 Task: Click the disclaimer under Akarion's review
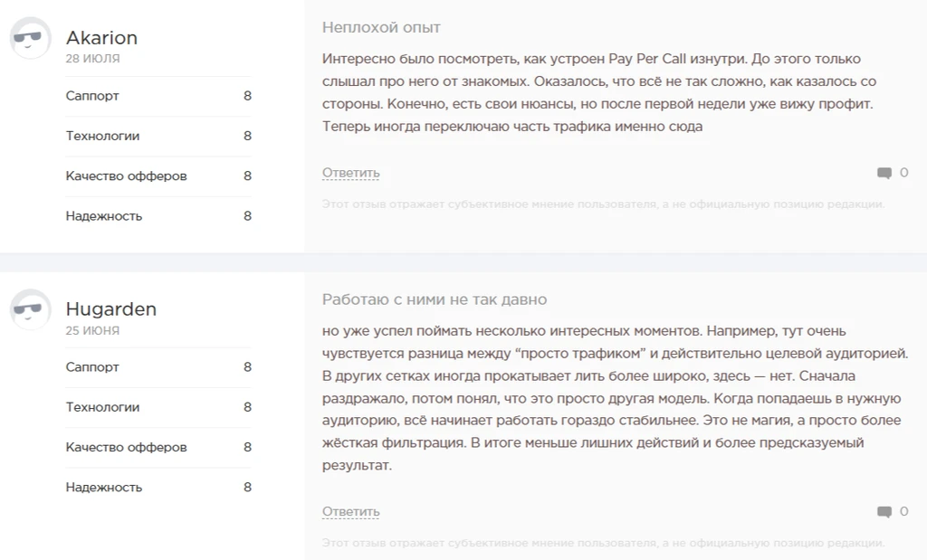tap(603, 204)
